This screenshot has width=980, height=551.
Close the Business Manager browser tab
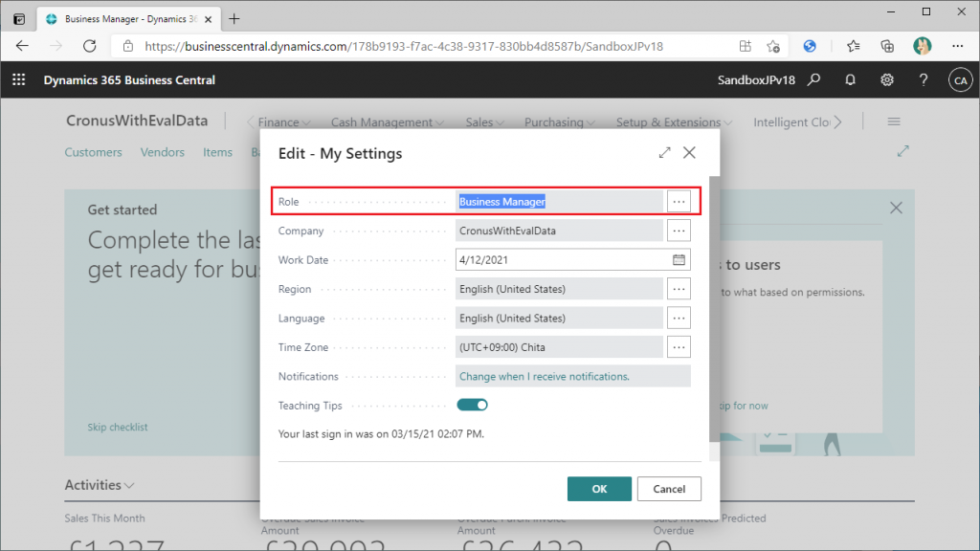pyautogui.click(x=208, y=19)
